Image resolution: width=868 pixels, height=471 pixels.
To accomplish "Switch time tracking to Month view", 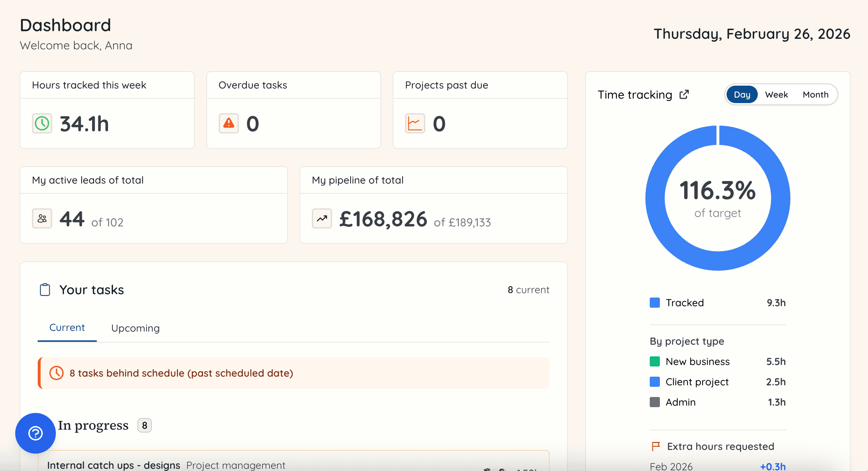I will [815, 94].
